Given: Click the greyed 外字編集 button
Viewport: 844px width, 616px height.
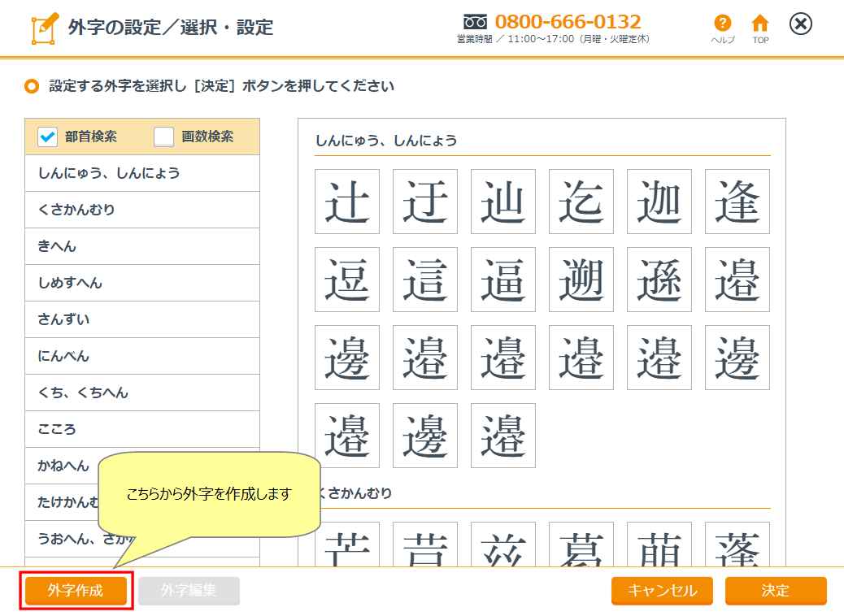Looking at the screenshot, I should click(189, 591).
